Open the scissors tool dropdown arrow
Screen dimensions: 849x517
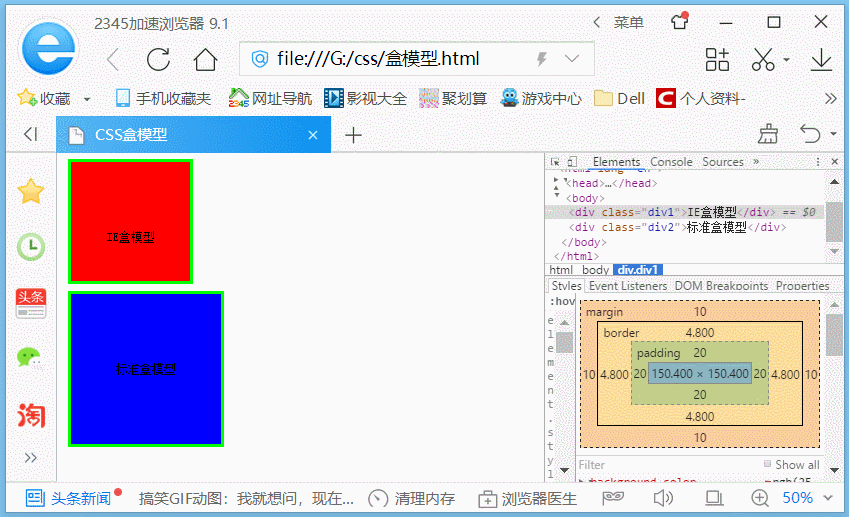coord(786,60)
